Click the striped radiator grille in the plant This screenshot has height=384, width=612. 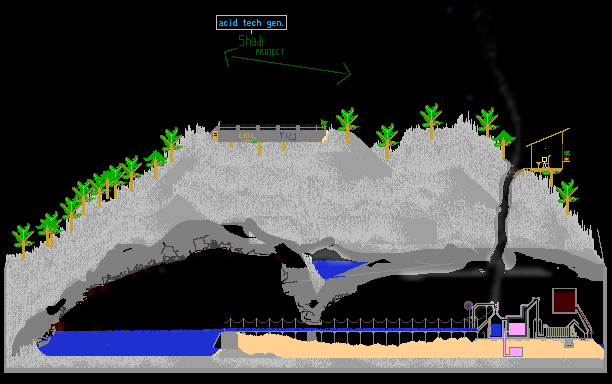click(x=557, y=332)
